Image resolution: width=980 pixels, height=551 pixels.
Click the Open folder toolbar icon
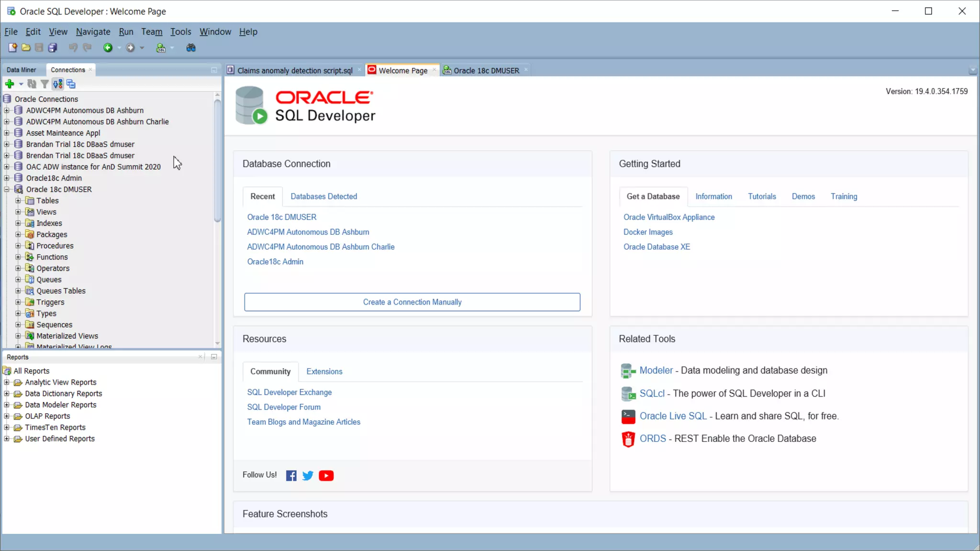(x=26, y=47)
